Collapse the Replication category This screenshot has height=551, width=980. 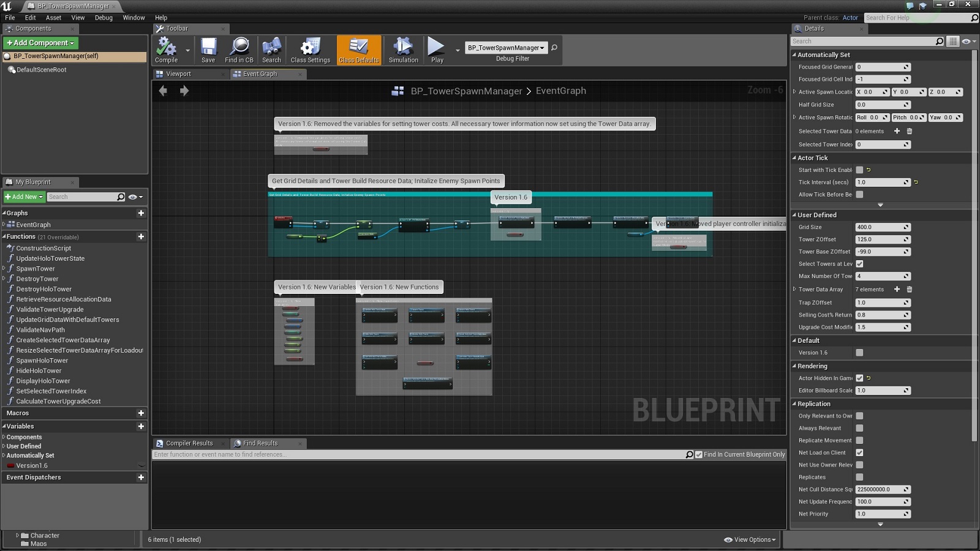click(x=794, y=404)
